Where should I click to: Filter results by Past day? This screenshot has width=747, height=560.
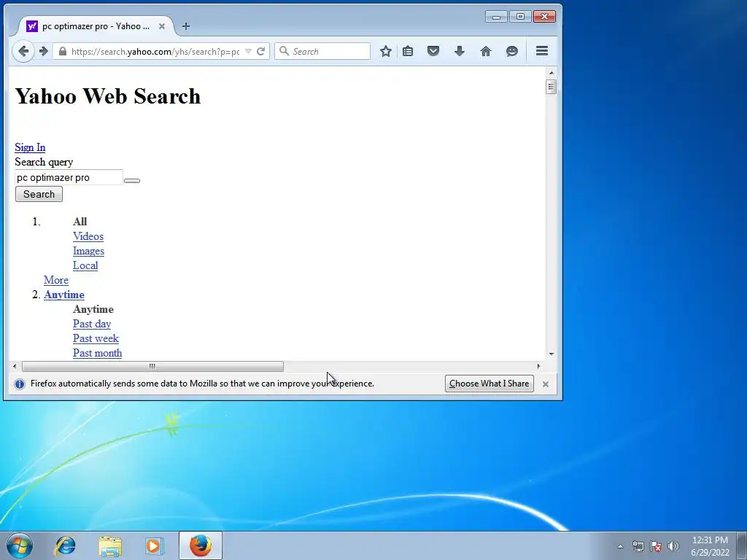(92, 324)
